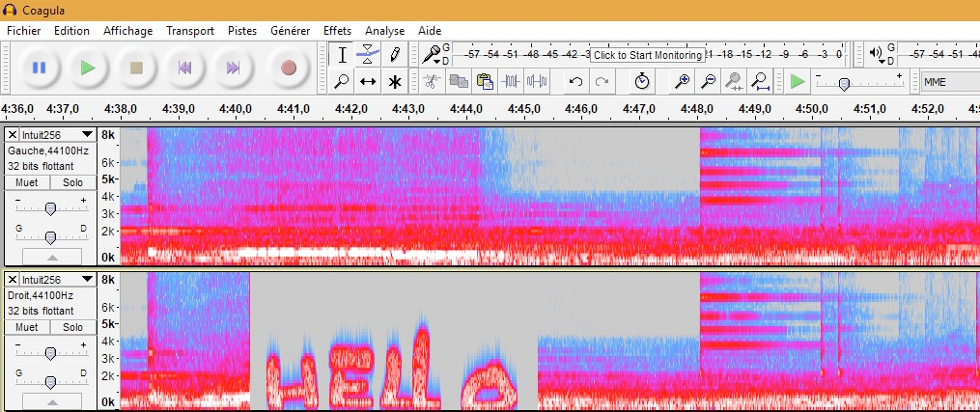980x412 pixels.
Task: Open the Edition menu
Action: [x=71, y=31]
